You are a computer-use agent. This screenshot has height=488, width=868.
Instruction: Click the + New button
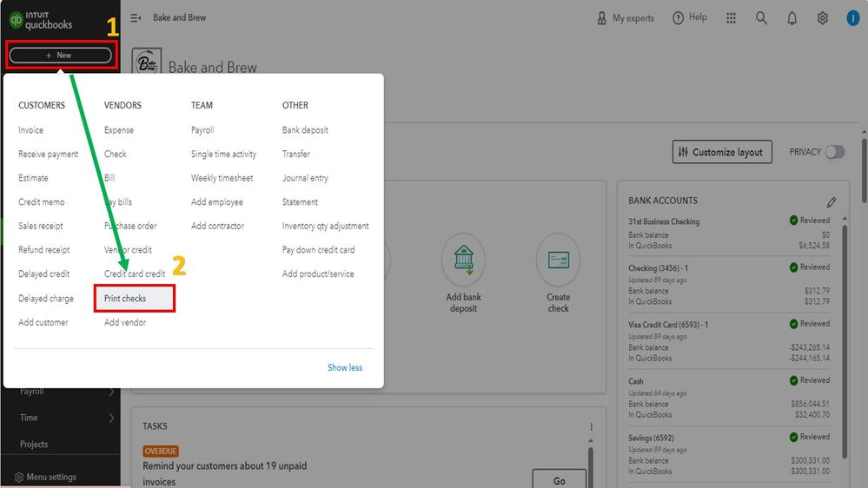[x=60, y=56]
